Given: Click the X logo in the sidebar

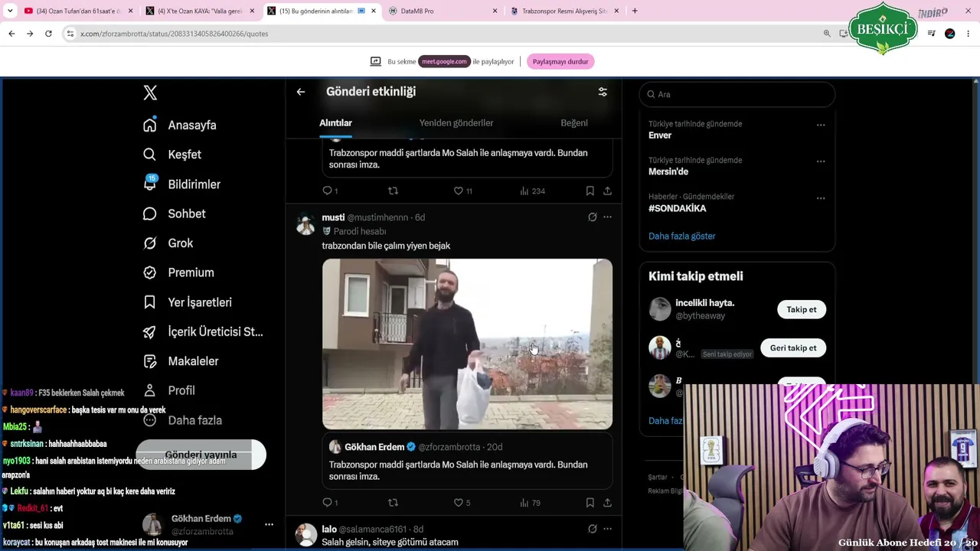Looking at the screenshot, I should coord(150,93).
